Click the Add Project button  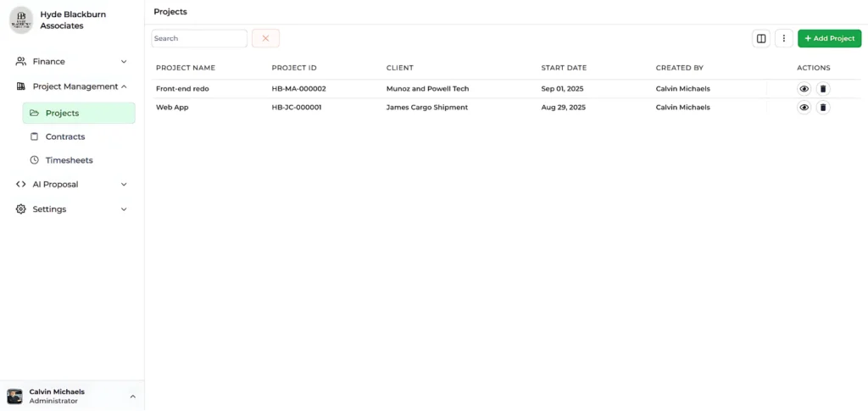[829, 38]
